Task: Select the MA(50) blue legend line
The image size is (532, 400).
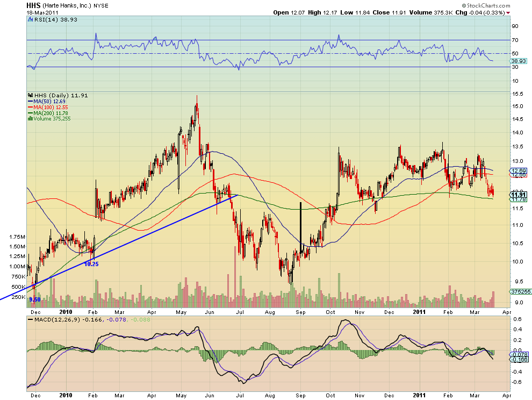Action: pyautogui.click(x=30, y=101)
